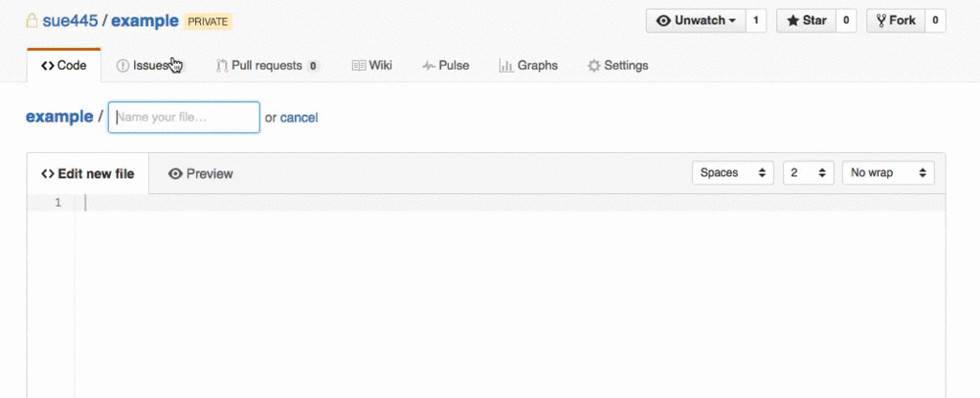Click line 1 of the editor
This screenshot has width=980, height=398.
tap(510, 203)
